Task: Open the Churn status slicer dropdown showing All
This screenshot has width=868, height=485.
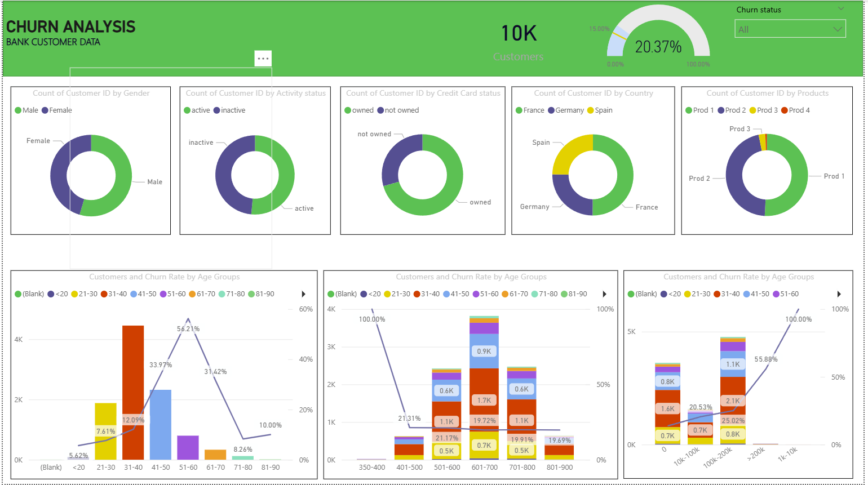Action: (790, 29)
